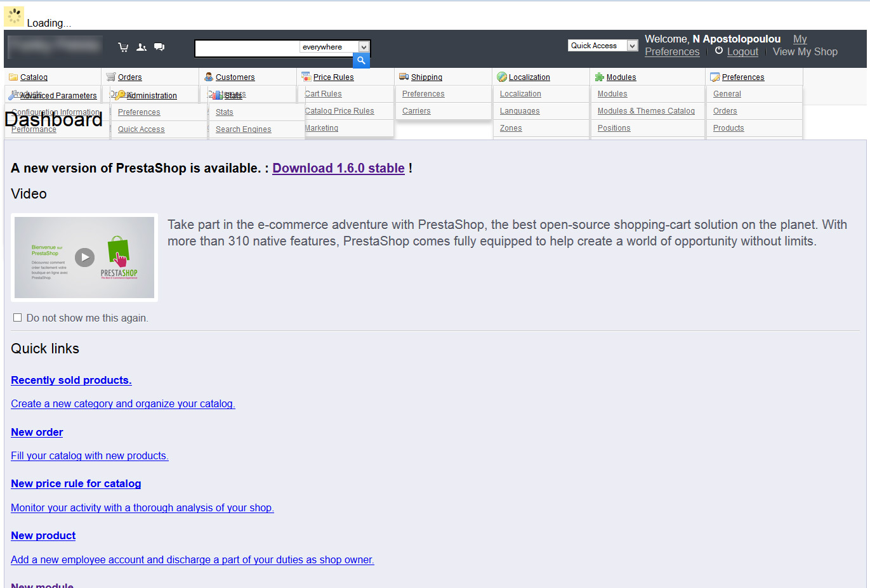
Task: Open Preferences under the Administration menu
Action: (139, 112)
